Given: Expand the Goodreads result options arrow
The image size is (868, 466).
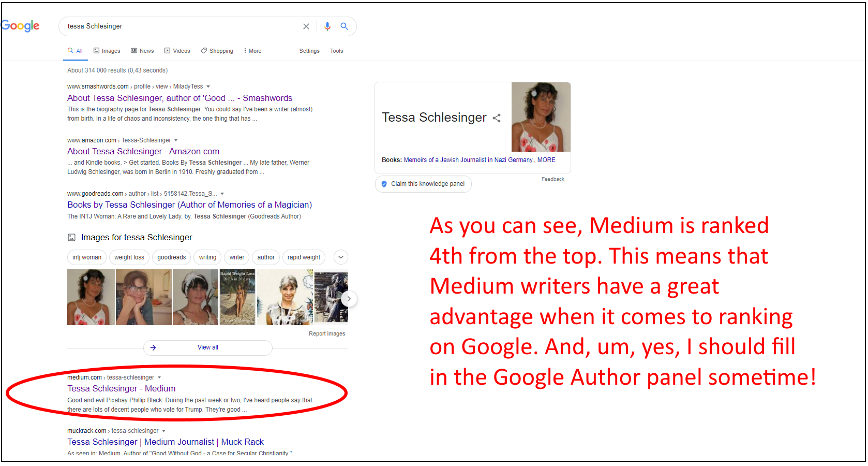Looking at the screenshot, I should [x=222, y=194].
